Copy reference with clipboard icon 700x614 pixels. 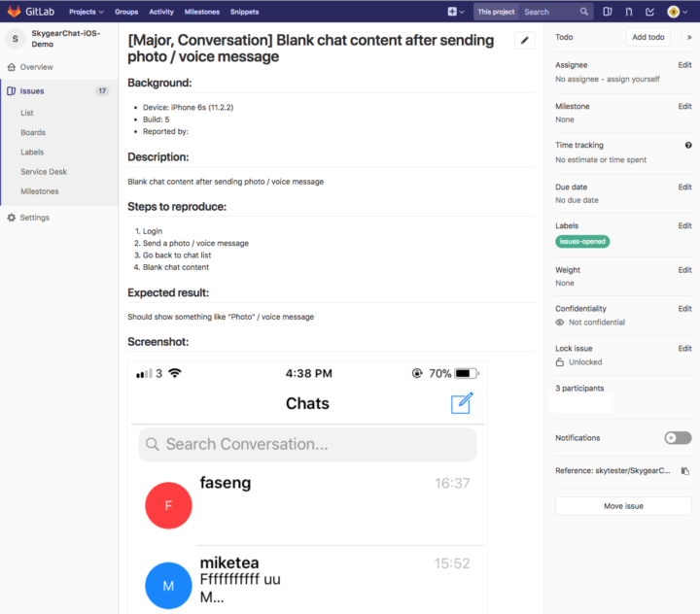[x=685, y=471]
